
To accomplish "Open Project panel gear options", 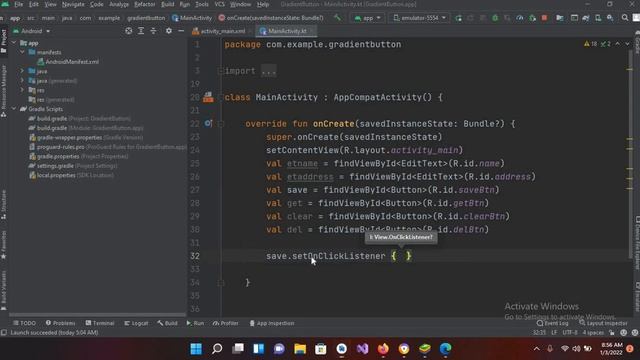I will click(169, 31).
